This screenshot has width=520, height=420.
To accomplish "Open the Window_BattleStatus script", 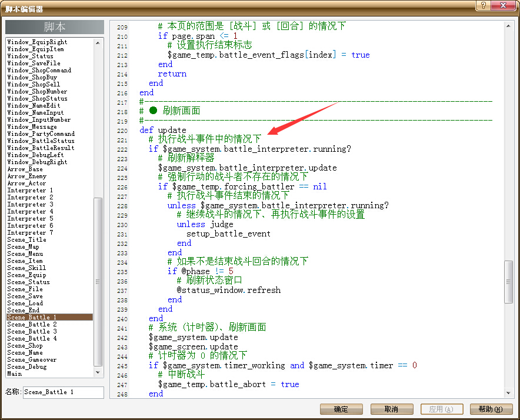I will click(41, 141).
